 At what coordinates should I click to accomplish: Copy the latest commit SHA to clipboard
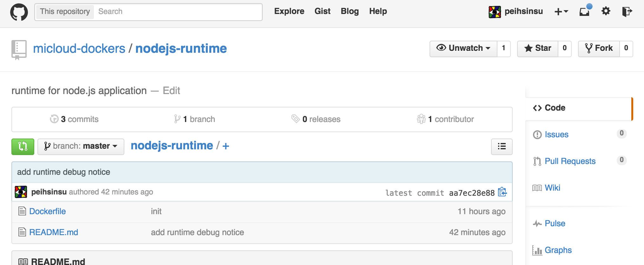pyautogui.click(x=502, y=192)
